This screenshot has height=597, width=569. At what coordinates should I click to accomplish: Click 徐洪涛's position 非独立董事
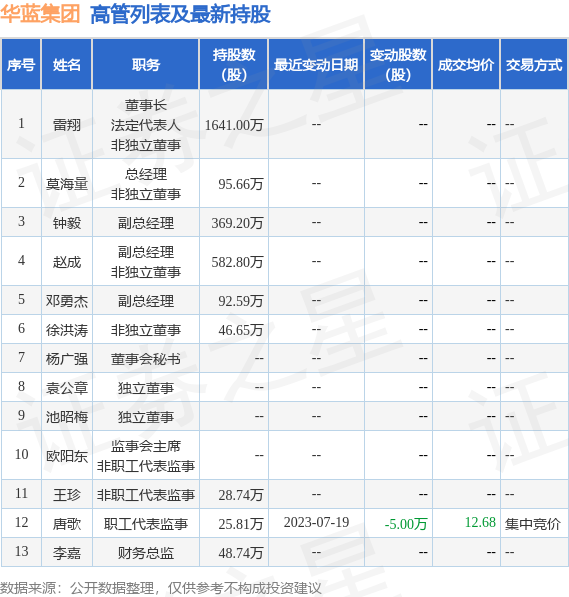(145, 330)
